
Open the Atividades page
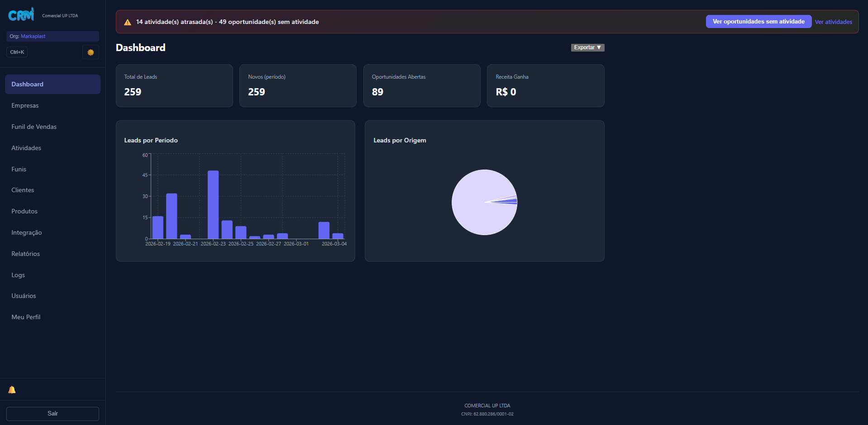coord(26,148)
